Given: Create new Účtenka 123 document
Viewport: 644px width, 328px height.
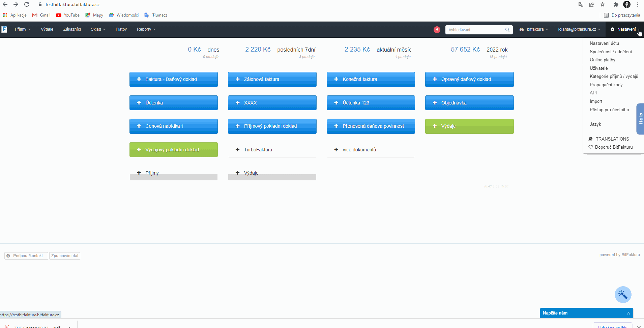Looking at the screenshot, I should click(371, 103).
